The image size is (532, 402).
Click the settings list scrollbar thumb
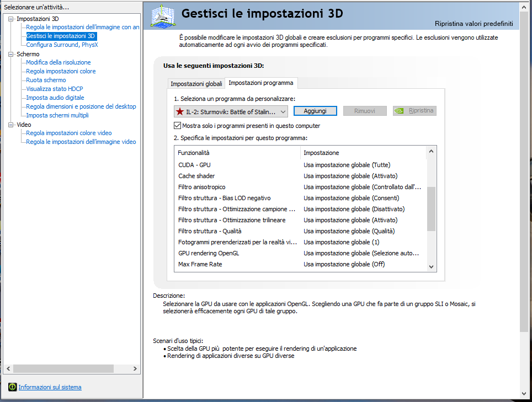tap(431, 209)
